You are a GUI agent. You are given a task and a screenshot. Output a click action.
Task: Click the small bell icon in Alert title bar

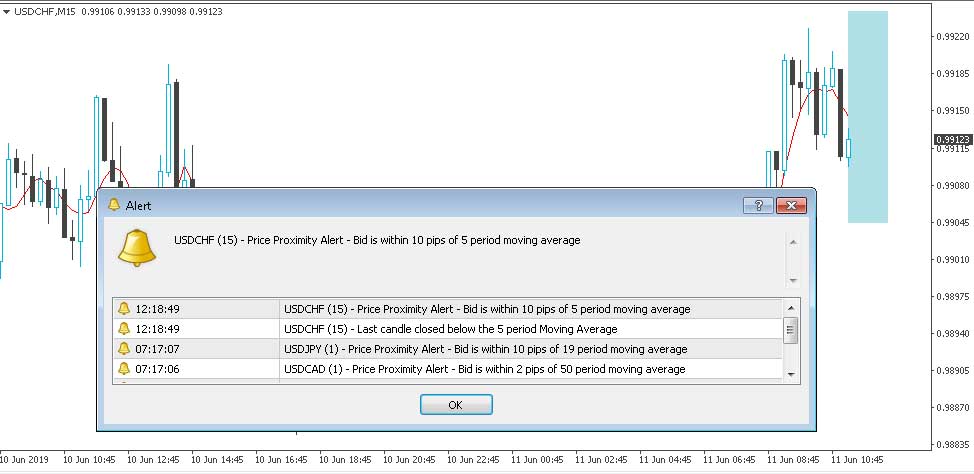pyautogui.click(x=113, y=205)
